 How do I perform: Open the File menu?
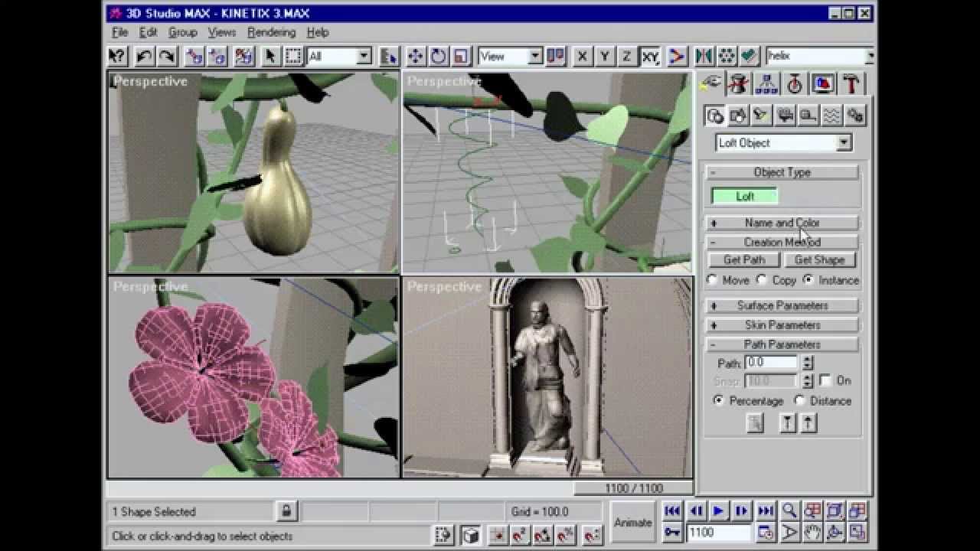[120, 32]
